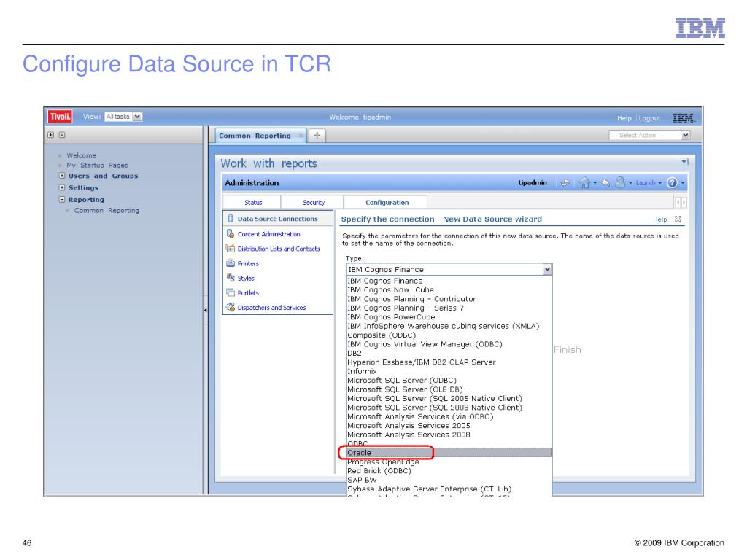Expand the Settings tree node
The height and width of the screenshot is (560, 747).
62,187
